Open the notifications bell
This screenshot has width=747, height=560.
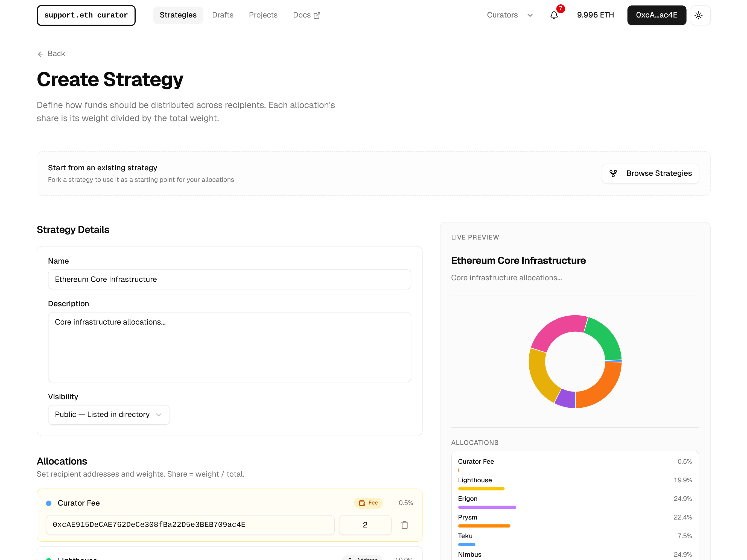pyautogui.click(x=554, y=15)
